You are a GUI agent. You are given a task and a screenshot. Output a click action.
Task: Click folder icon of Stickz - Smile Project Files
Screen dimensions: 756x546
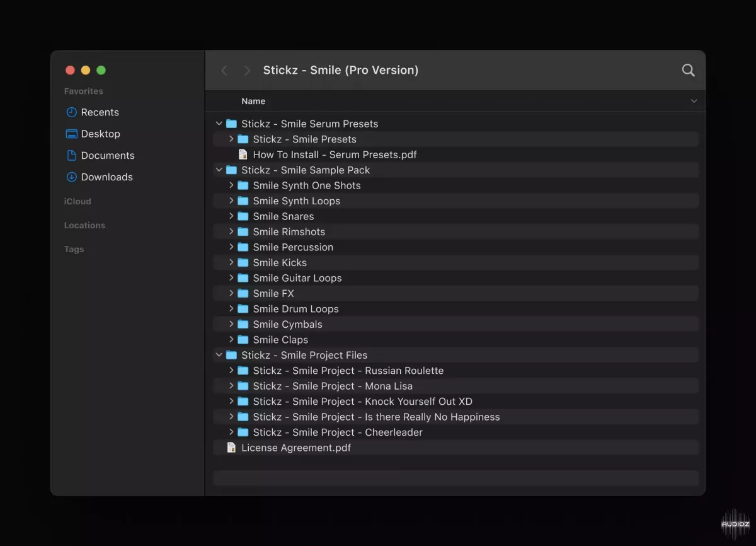point(231,355)
